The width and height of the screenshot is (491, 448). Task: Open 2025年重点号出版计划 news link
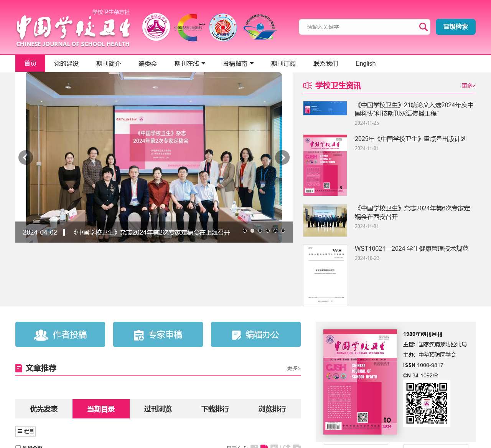pos(410,139)
